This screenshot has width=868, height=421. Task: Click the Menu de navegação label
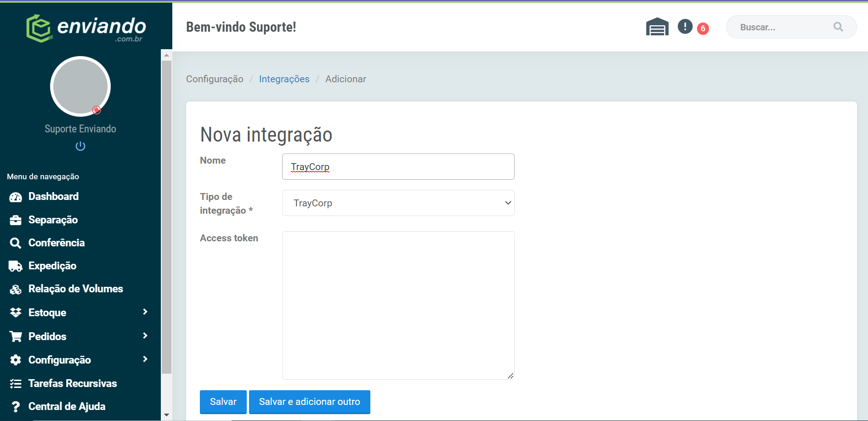tap(43, 176)
